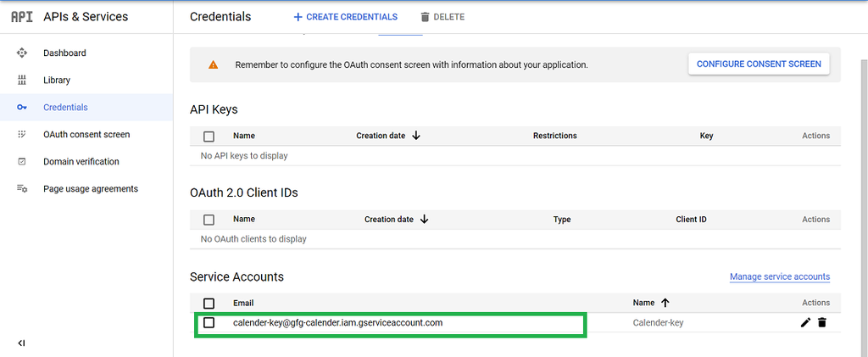Click the Library icon in sidebar
The image size is (868, 357).
[22, 80]
